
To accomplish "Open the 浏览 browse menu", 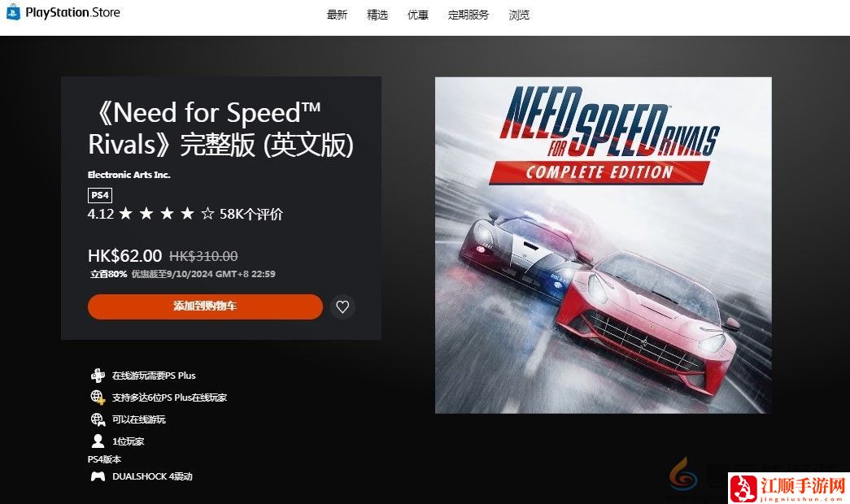I will tap(519, 15).
